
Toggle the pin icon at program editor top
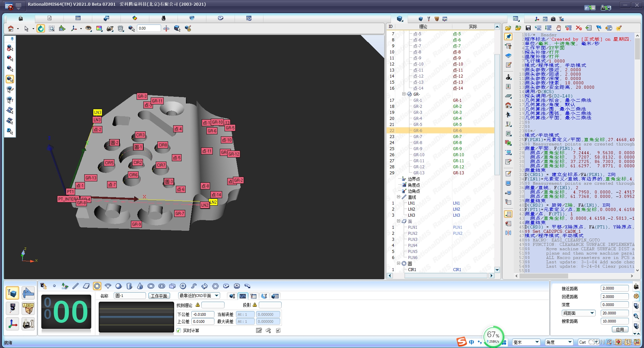point(508,37)
